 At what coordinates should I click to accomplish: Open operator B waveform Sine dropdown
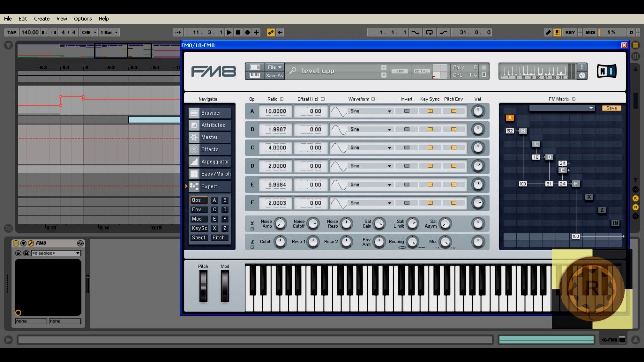tap(371, 129)
